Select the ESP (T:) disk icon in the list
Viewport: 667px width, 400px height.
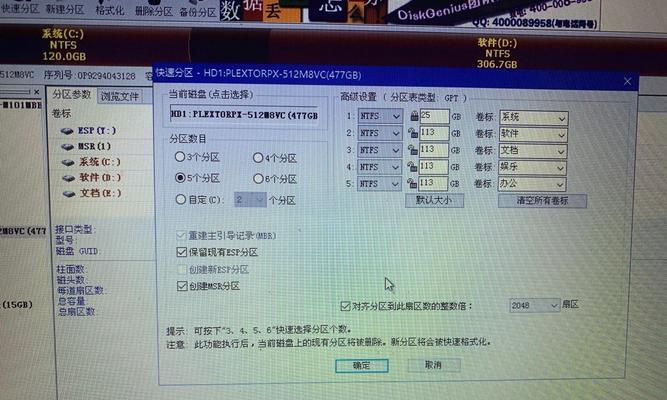pyautogui.click(x=67, y=131)
